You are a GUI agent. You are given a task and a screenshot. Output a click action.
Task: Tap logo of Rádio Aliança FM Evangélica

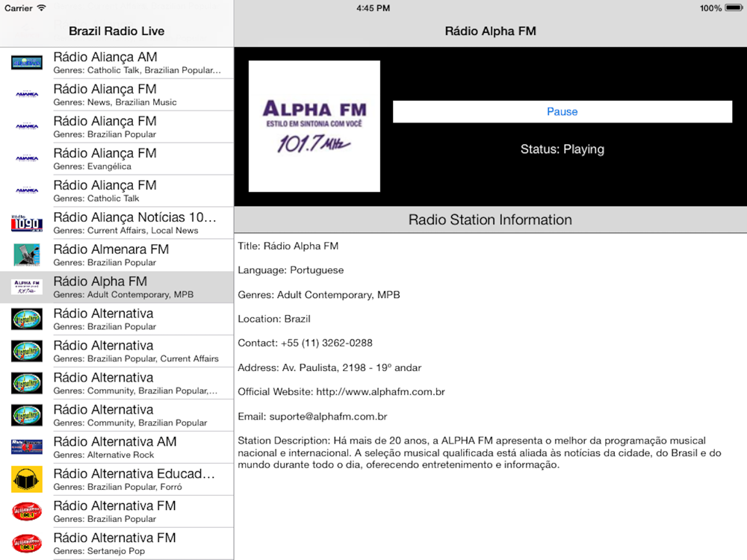click(27, 158)
